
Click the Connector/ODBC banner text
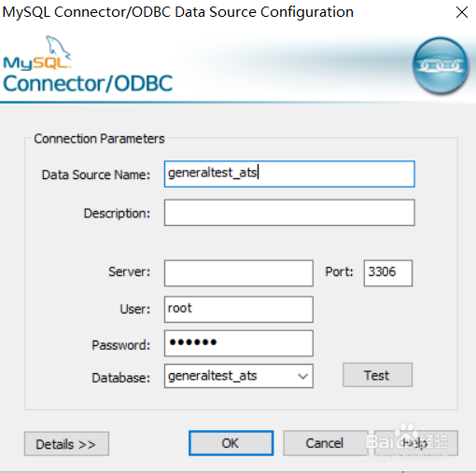(x=88, y=83)
